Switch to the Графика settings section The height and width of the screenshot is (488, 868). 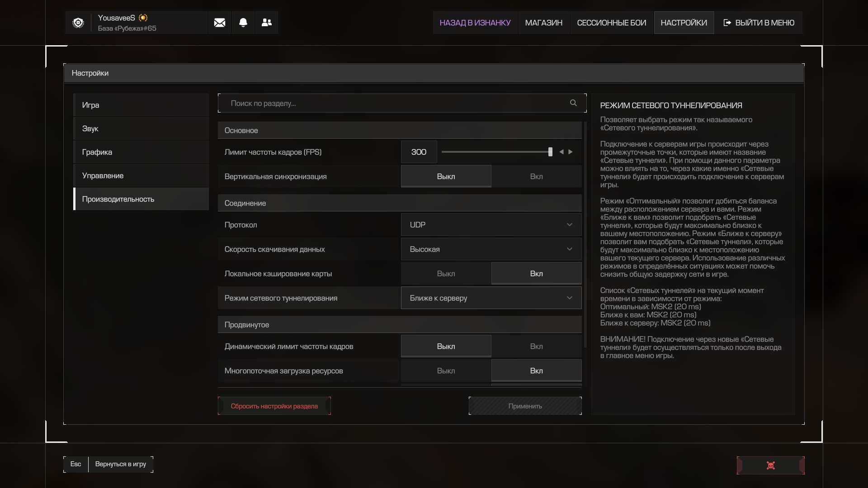141,152
